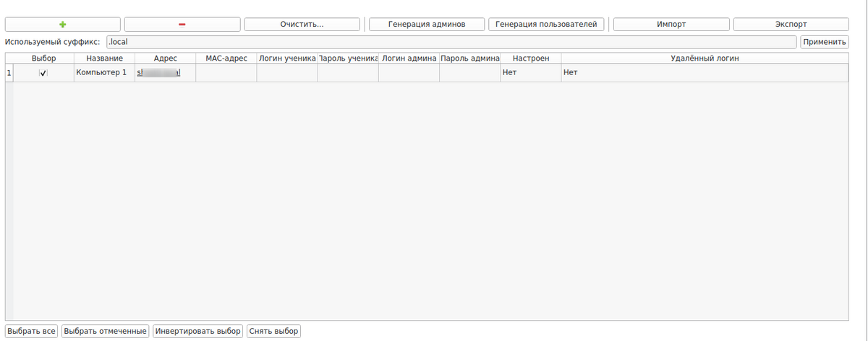Open the Импорт function
The width and height of the screenshot is (868, 341).
coord(671,25)
